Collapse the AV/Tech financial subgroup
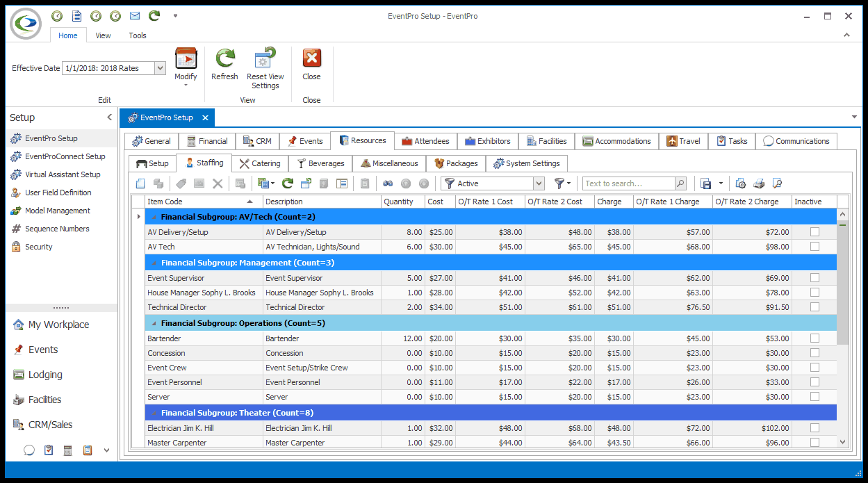868x483 pixels. pyautogui.click(x=154, y=217)
